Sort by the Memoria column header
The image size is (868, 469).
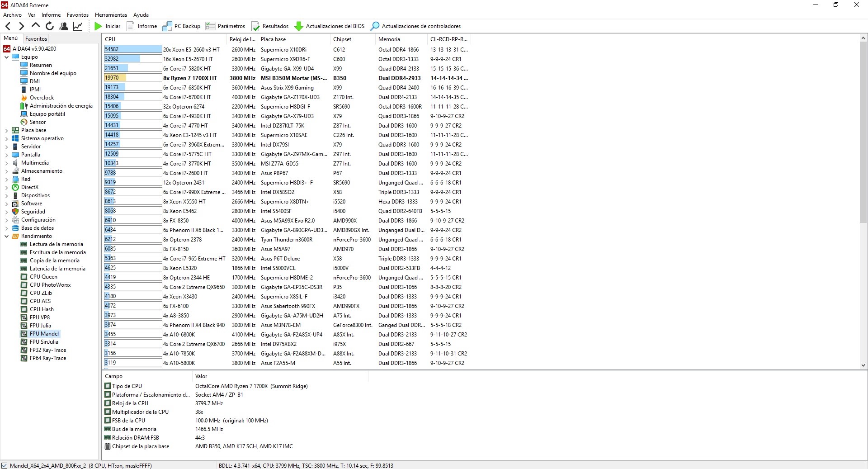point(401,39)
